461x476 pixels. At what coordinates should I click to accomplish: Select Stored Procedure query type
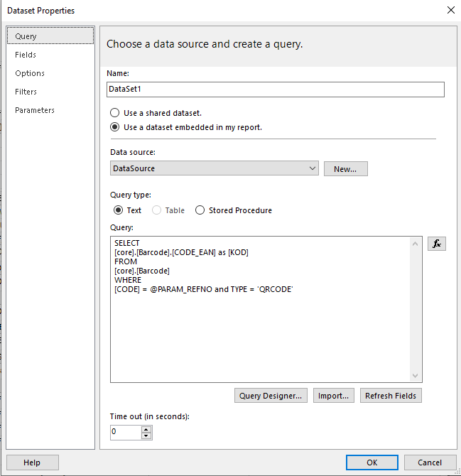(x=200, y=210)
